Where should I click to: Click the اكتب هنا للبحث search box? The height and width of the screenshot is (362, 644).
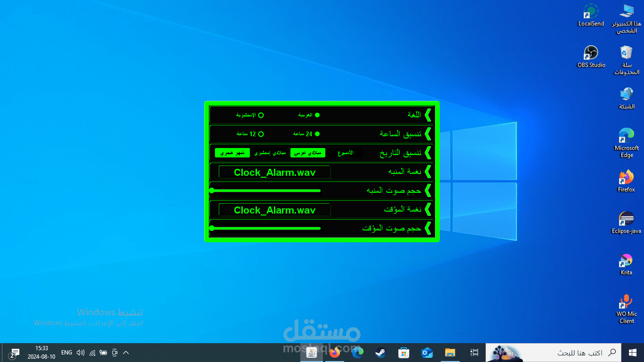pos(554,353)
